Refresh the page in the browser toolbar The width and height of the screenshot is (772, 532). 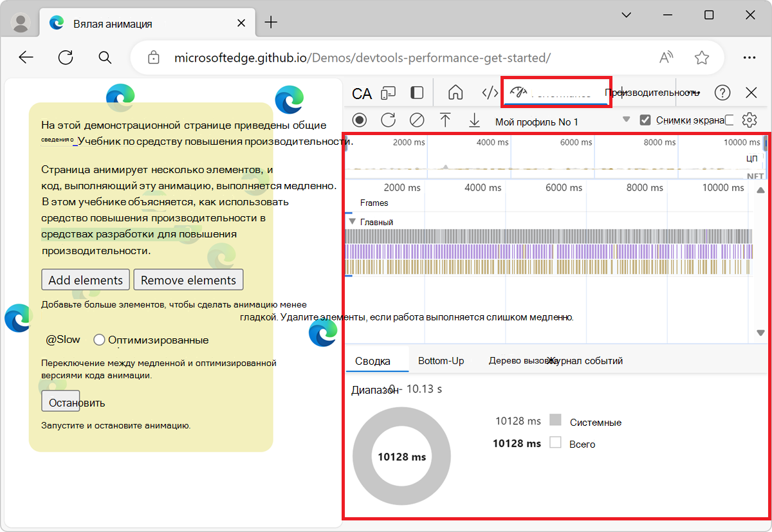[x=66, y=57]
